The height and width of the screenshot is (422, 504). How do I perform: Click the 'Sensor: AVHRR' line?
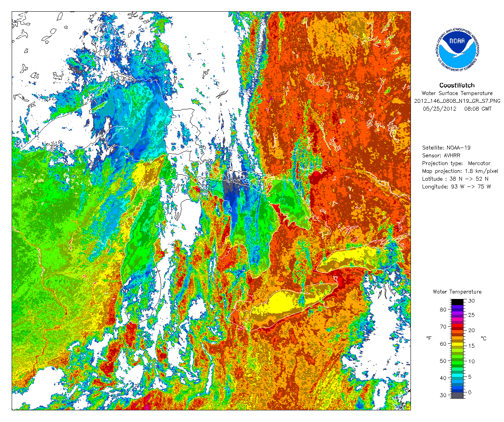pyautogui.click(x=441, y=156)
